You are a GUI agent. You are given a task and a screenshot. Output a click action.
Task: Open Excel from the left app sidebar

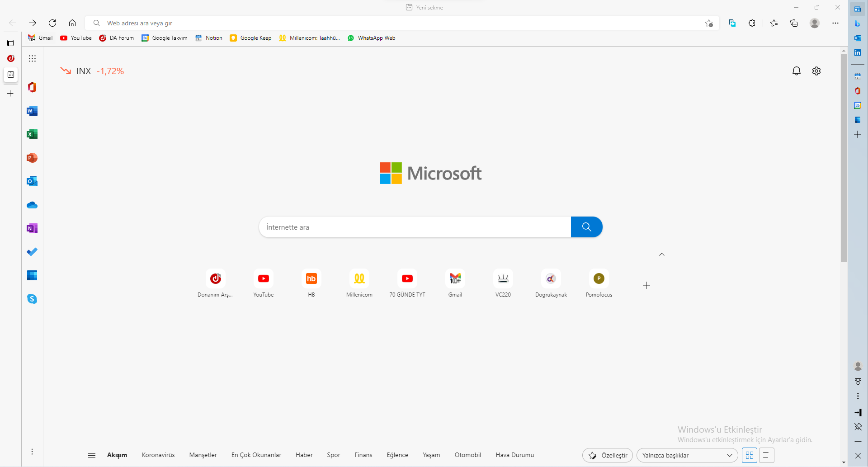[x=32, y=134]
